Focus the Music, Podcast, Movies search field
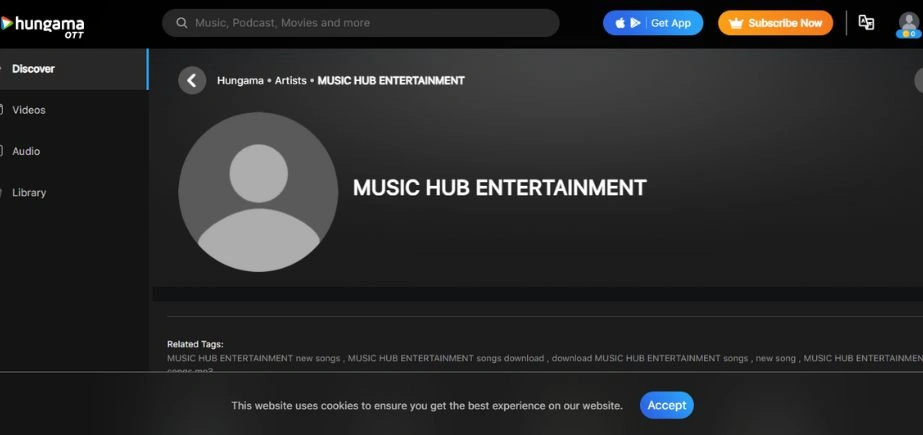This screenshot has height=435, width=923. click(x=370, y=23)
